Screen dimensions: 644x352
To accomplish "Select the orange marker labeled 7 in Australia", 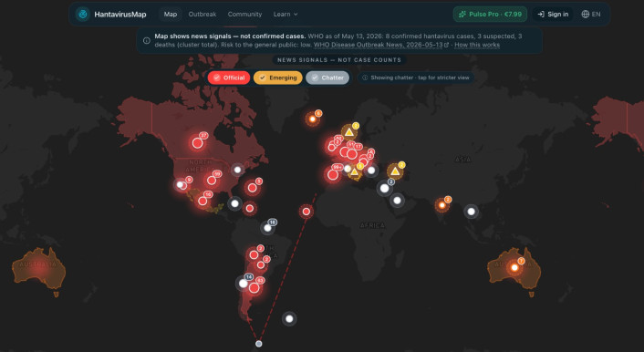I will click(514, 267).
